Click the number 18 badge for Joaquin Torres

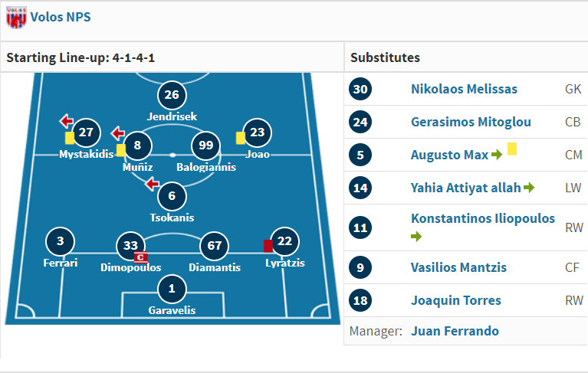[360, 300]
